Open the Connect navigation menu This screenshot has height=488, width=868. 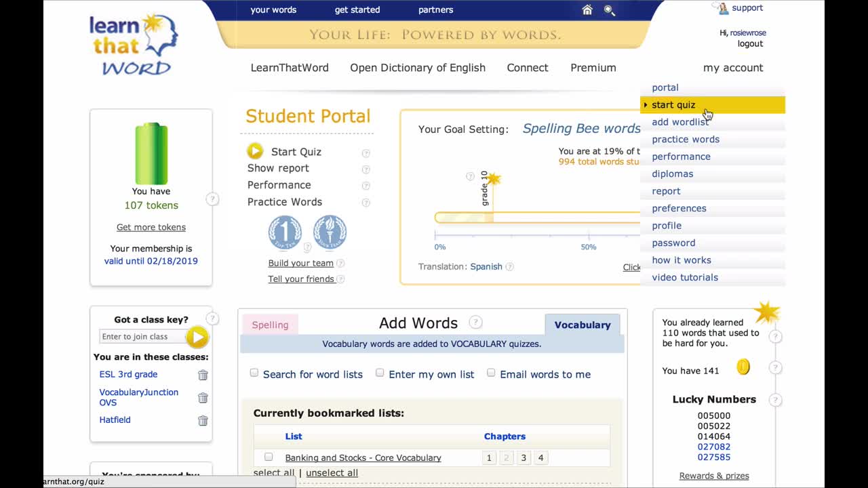point(528,68)
